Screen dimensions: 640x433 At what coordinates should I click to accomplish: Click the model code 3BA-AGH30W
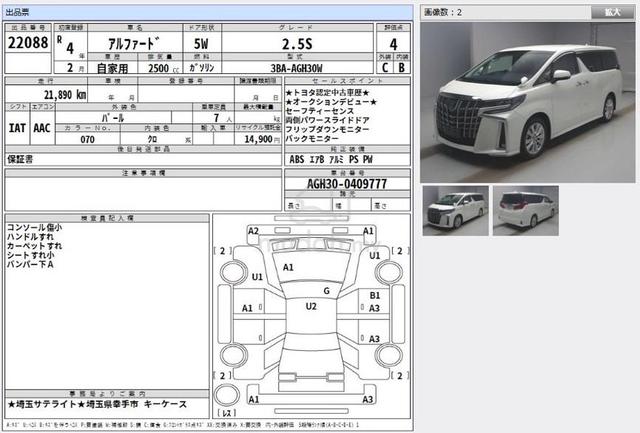tap(297, 68)
